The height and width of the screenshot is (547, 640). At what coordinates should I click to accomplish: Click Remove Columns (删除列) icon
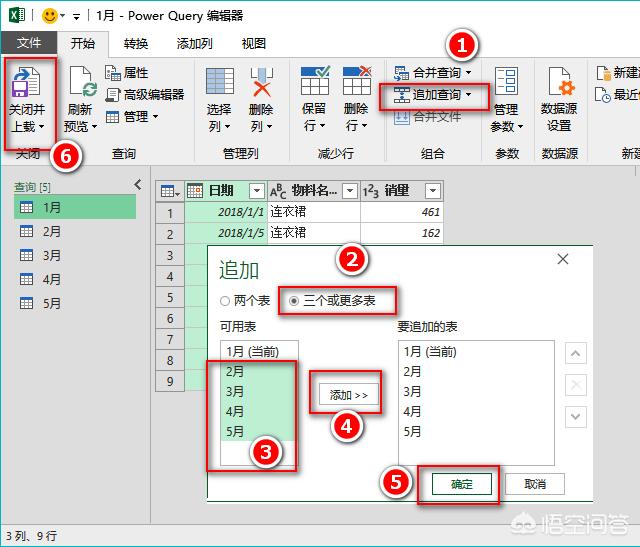[x=262, y=82]
